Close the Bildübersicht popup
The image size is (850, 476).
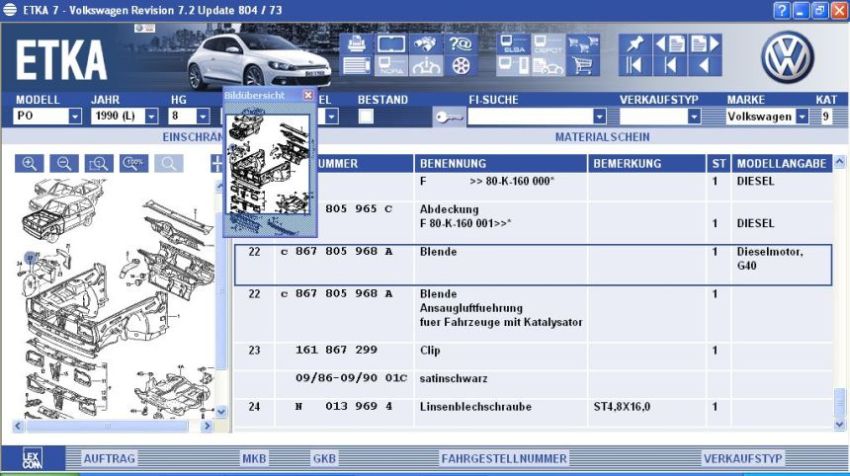308,95
